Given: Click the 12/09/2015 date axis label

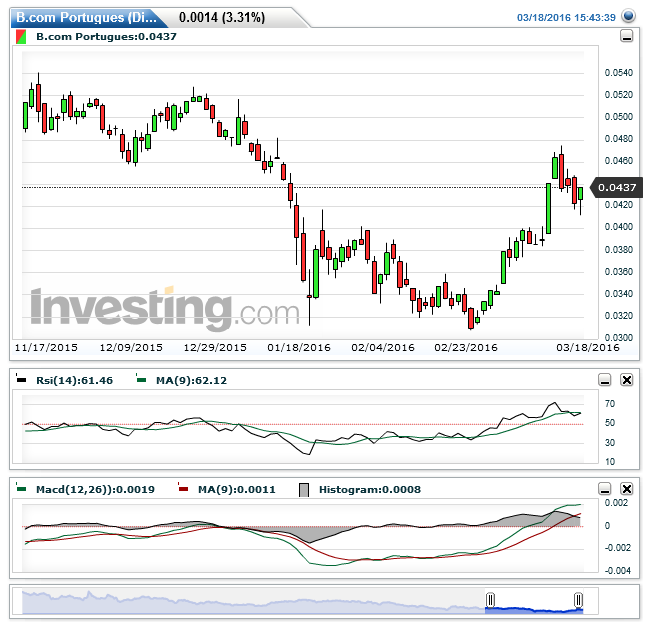Looking at the screenshot, I should click(131, 347).
